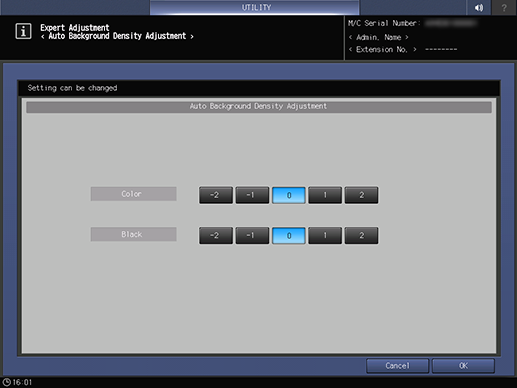Set Black density to 0
The height and width of the screenshot is (388, 517).
point(289,236)
